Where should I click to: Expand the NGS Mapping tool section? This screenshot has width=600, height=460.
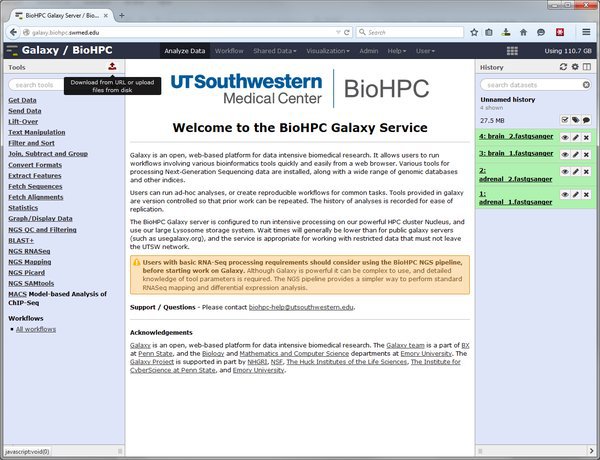click(30, 262)
